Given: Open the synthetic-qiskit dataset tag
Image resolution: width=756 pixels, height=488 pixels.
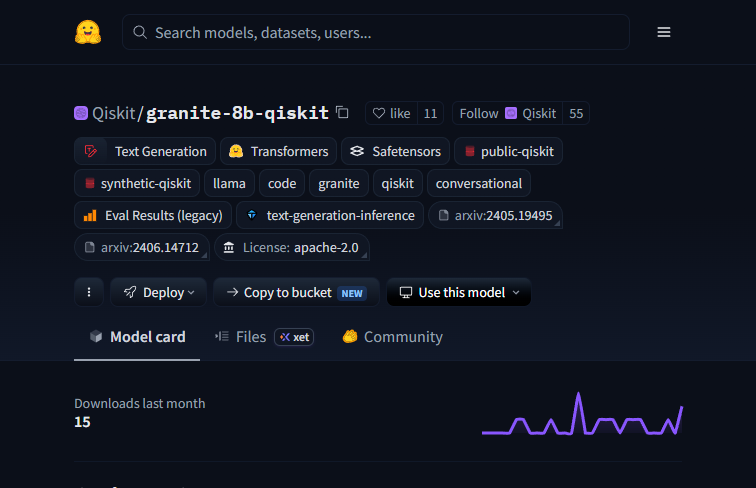Looking at the screenshot, I should point(137,183).
